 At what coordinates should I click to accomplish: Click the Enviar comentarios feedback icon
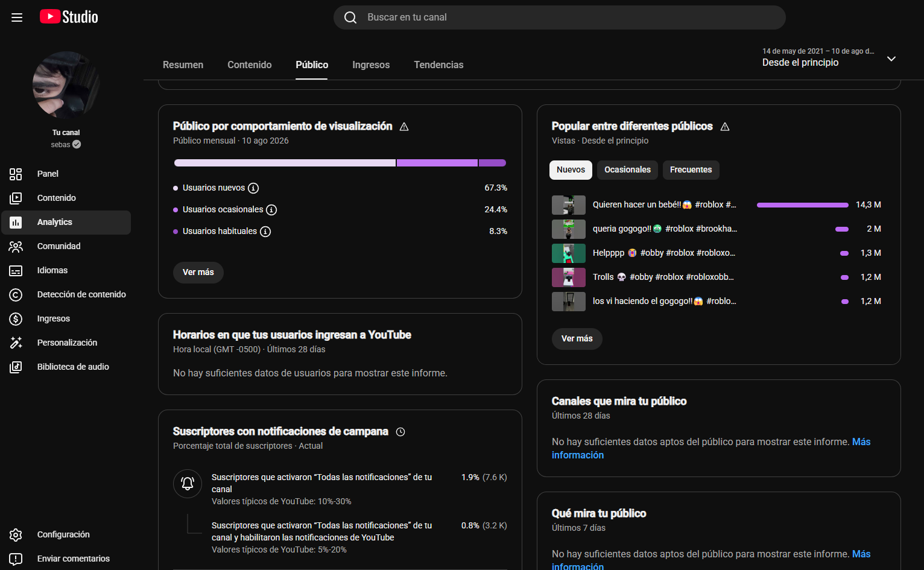click(x=16, y=559)
